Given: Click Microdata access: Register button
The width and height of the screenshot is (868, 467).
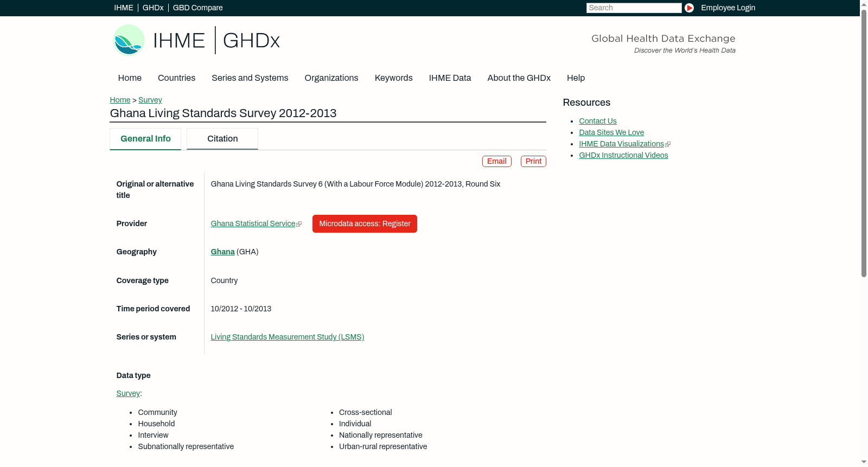Looking at the screenshot, I should pyautogui.click(x=365, y=224).
